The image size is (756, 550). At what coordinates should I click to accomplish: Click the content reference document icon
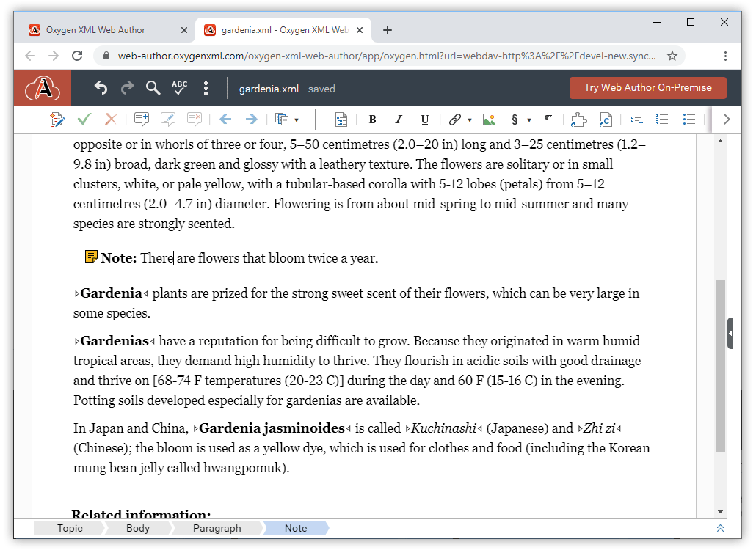click(x=606, y=120)
